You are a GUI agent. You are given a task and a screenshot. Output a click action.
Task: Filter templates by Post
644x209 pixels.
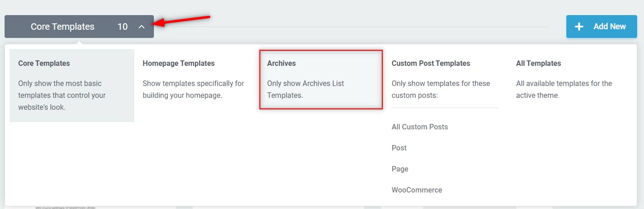[x=399, y=148]
